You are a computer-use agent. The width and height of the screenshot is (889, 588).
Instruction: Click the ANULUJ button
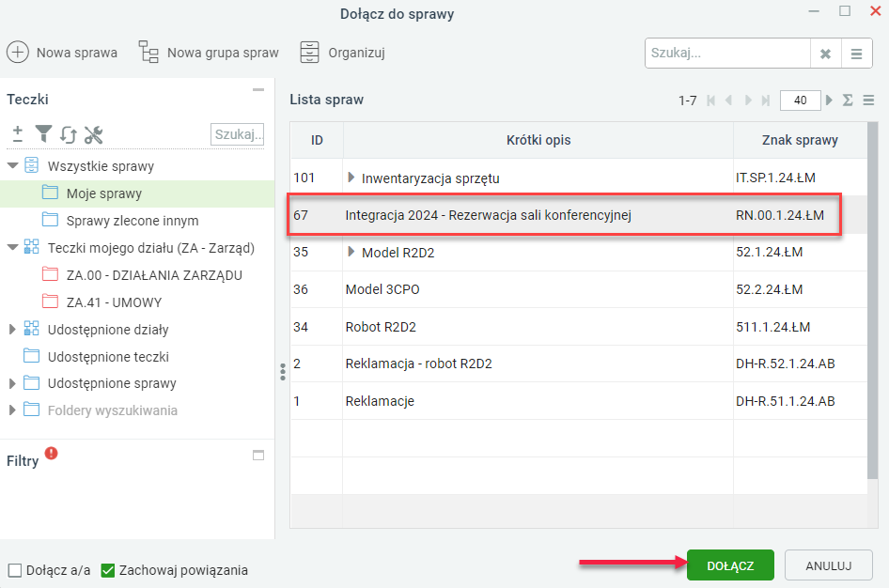point(828,565)
